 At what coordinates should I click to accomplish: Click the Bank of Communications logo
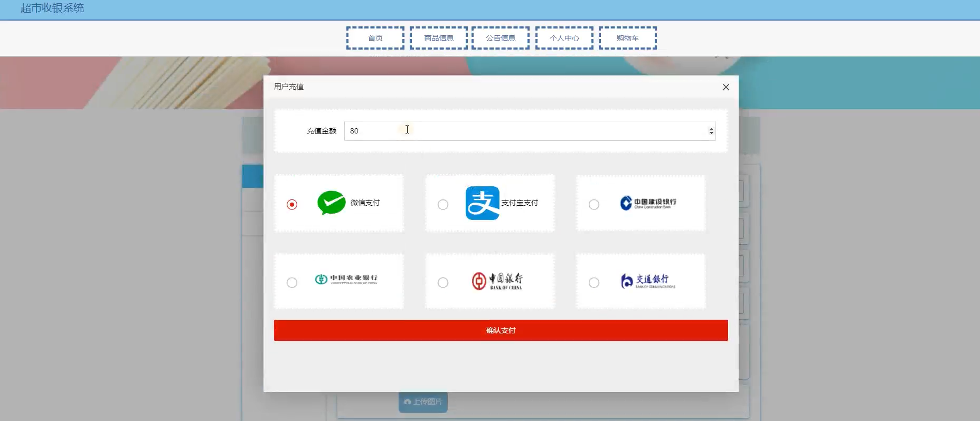pos(648,281)
